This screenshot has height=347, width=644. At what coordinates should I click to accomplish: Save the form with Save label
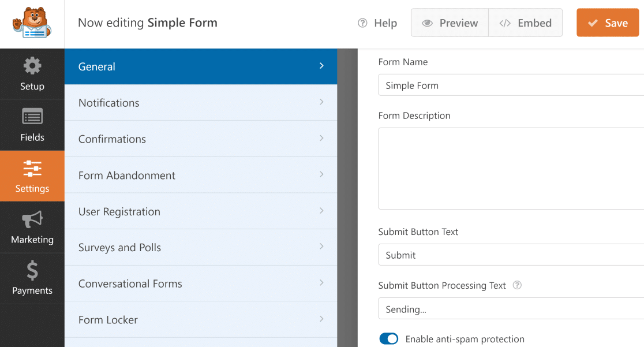[616, 23]
